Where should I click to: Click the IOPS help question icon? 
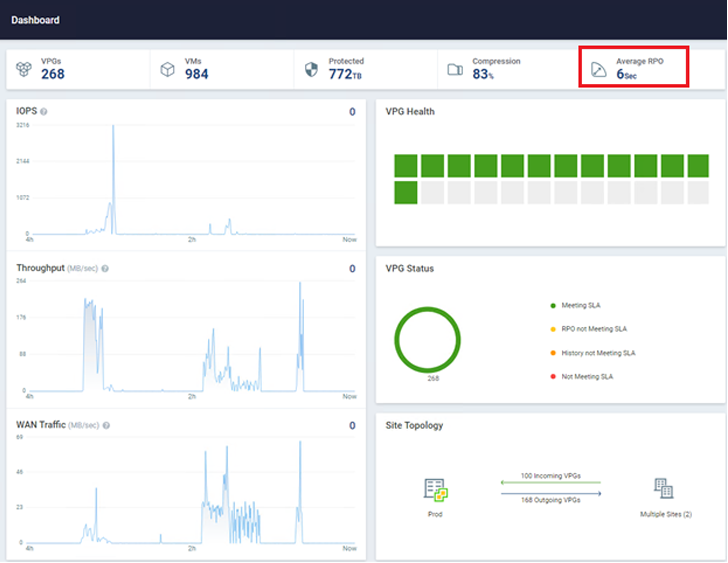click(x=44, y=112)
